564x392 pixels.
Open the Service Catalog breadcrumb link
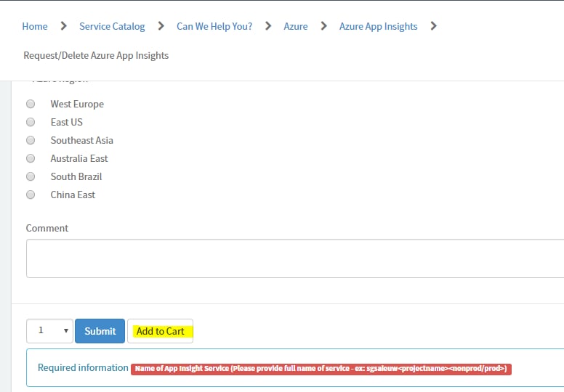coord(112,26)
